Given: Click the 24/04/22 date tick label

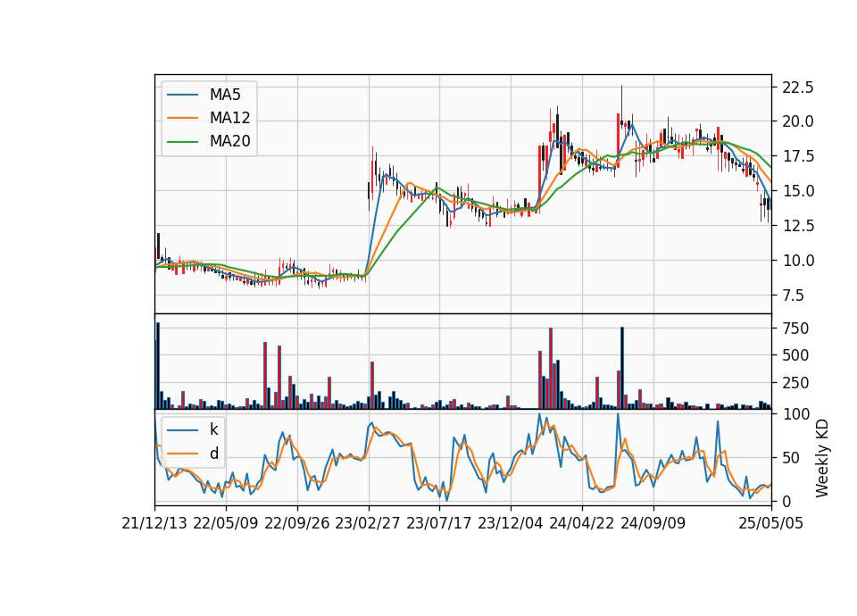Looking at the screenshot, I should tap(581, 524).
